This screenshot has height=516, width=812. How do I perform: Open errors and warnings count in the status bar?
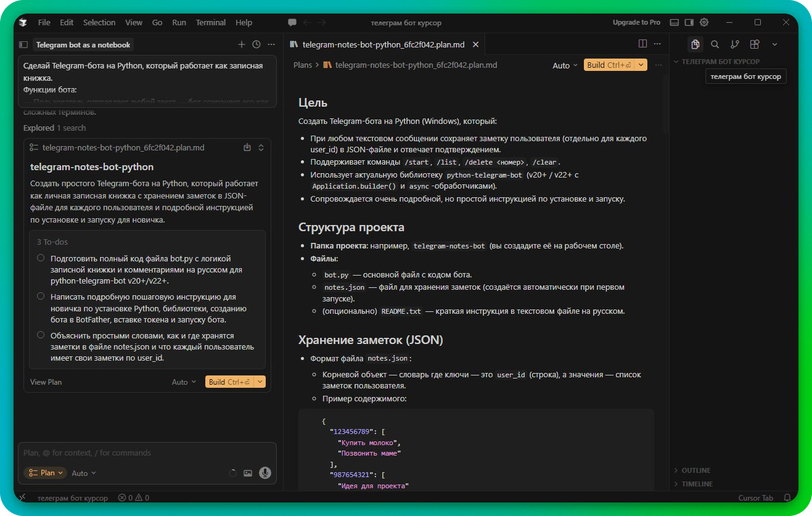[x=133, y=498]
